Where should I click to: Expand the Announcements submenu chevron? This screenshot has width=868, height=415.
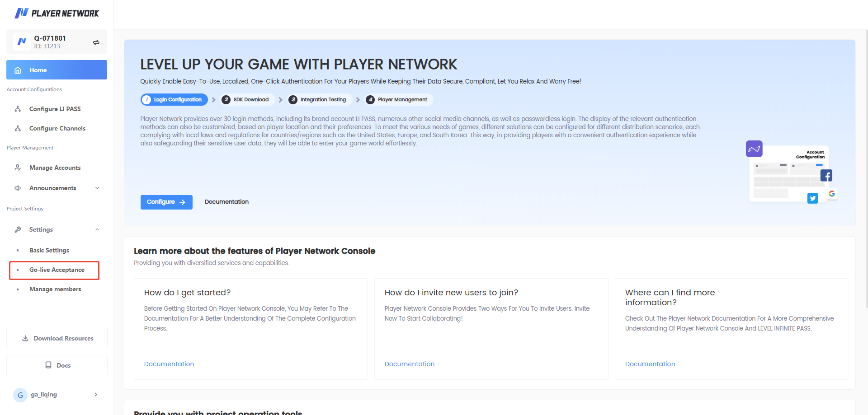[97, 188]
